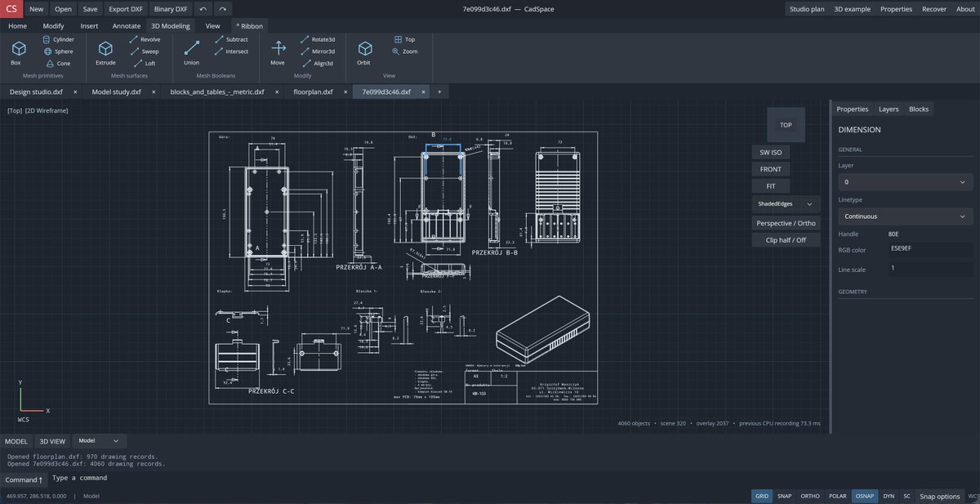Pick the Sphere primitive tool
Screen dimensions: 980x504
[x=58, y=51]
